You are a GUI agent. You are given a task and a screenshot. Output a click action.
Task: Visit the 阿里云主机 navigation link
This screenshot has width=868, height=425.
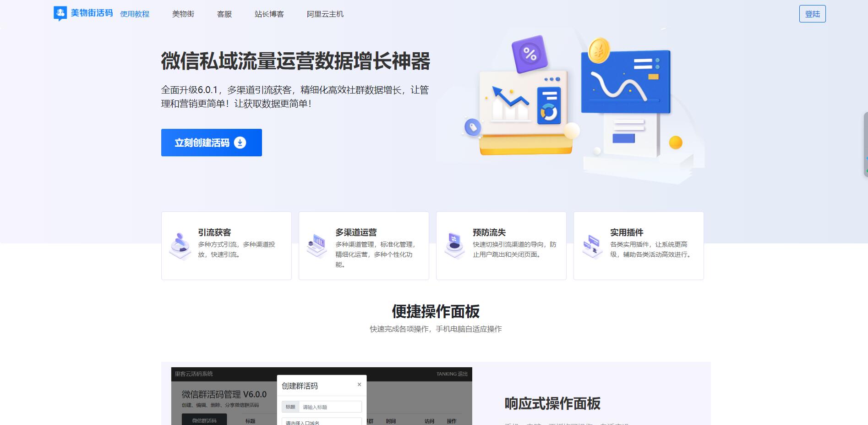pos(325,14)
